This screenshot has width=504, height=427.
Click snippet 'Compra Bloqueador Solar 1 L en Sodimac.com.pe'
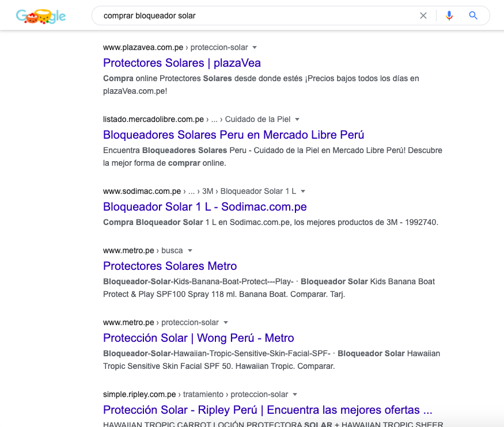point(271,223)
